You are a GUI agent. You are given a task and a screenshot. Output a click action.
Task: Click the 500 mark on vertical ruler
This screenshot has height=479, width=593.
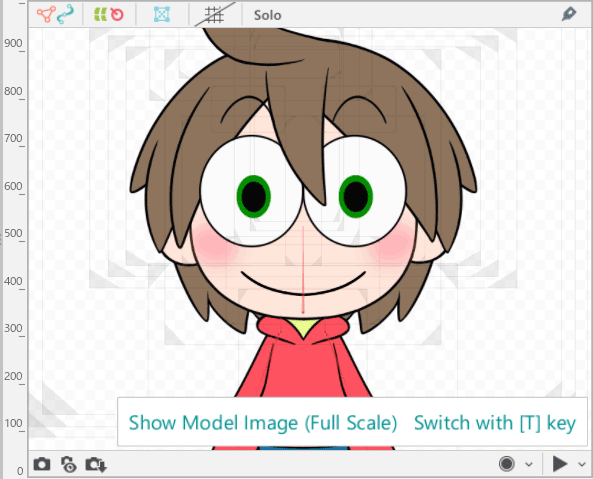(13, 233)
